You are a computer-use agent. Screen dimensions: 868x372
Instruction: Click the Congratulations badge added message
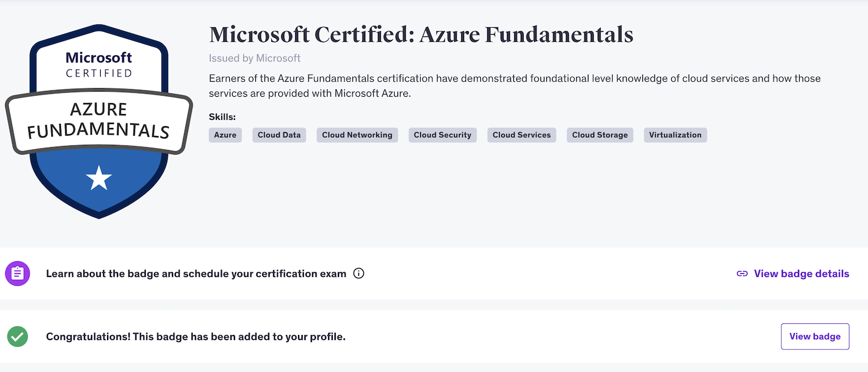(196, 337)
